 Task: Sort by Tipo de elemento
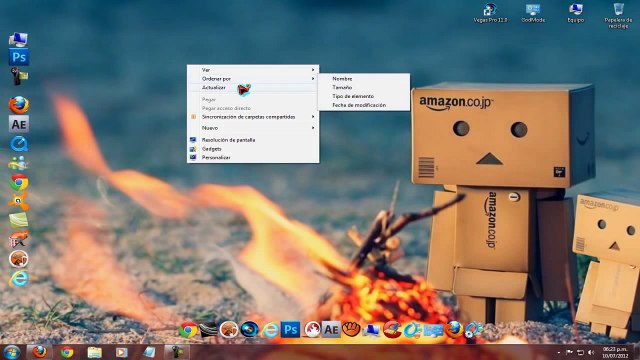364,96
